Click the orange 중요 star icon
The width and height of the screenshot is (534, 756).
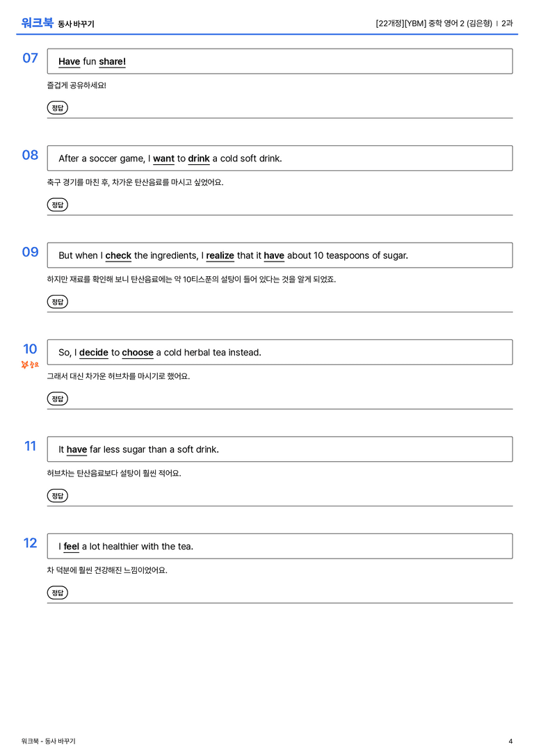coord(25,364)
